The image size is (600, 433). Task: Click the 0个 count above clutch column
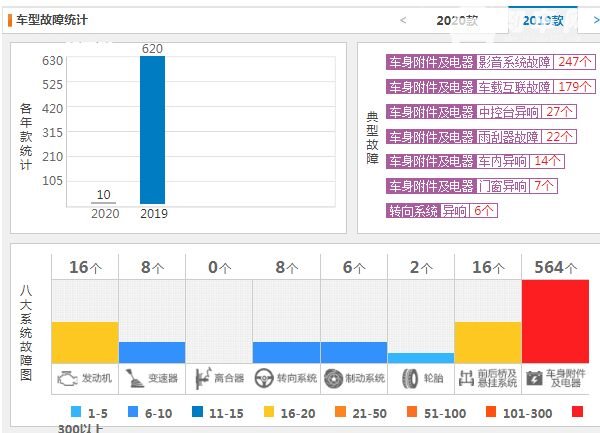pyautogui.click(x=220, y=267)
